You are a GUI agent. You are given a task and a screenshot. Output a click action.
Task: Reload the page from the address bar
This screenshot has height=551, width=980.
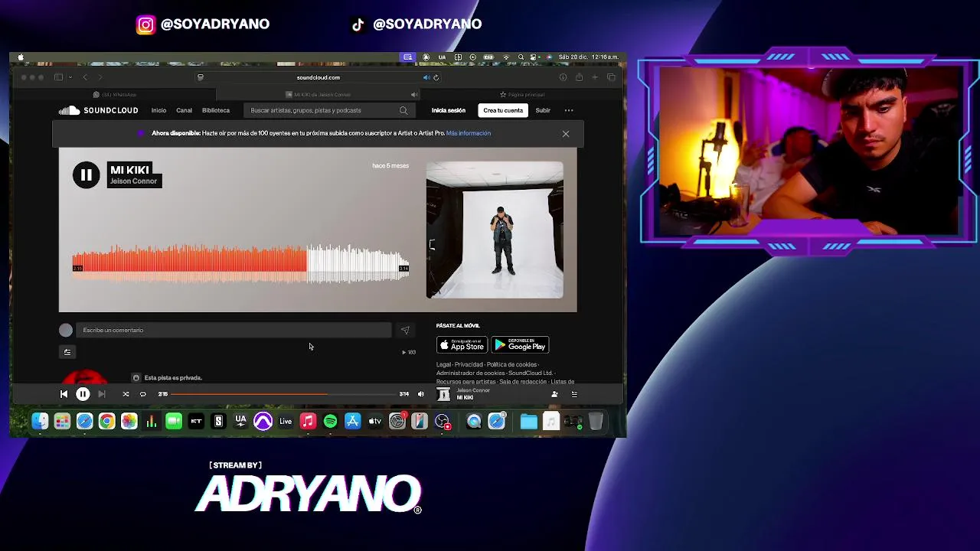click(436, 77)
